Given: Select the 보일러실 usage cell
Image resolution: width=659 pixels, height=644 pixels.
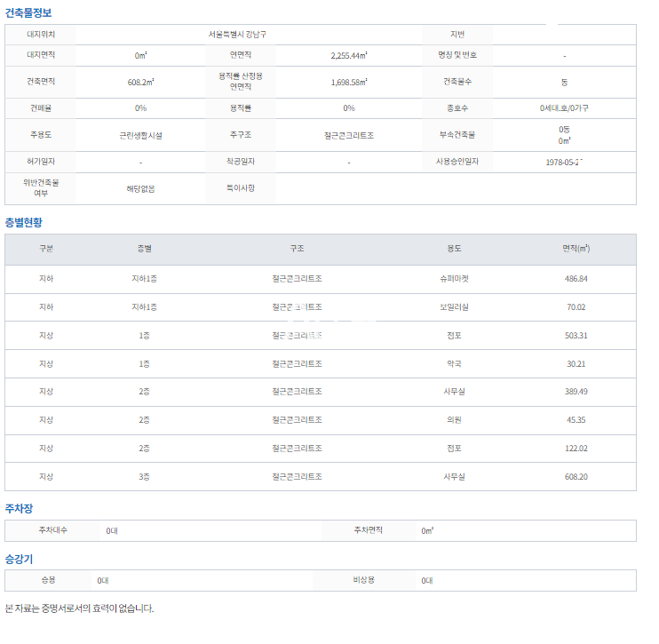Looking at the screenshot, I should [455, 307].
